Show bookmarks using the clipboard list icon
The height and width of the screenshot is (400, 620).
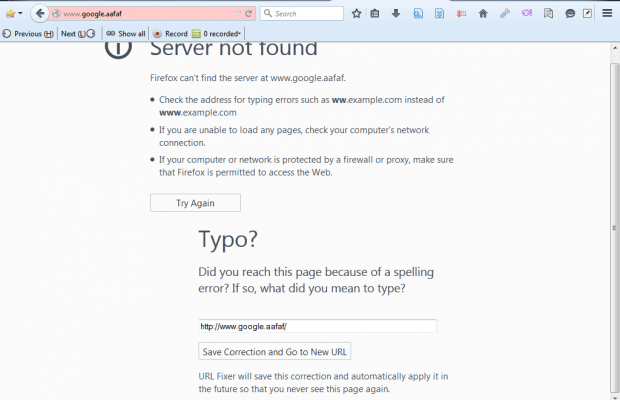374,13
